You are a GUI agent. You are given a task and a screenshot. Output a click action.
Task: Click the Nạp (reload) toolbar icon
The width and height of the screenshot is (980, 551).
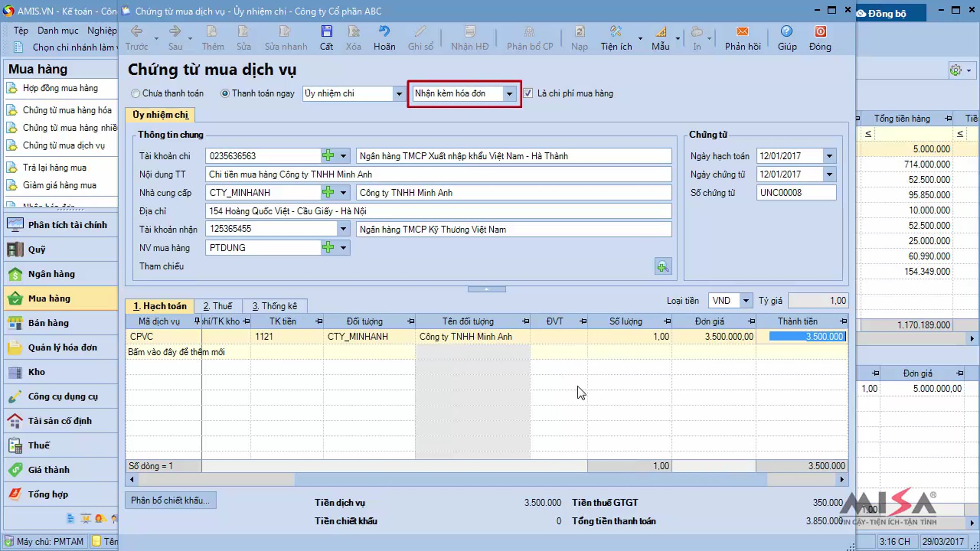point(579,32)
